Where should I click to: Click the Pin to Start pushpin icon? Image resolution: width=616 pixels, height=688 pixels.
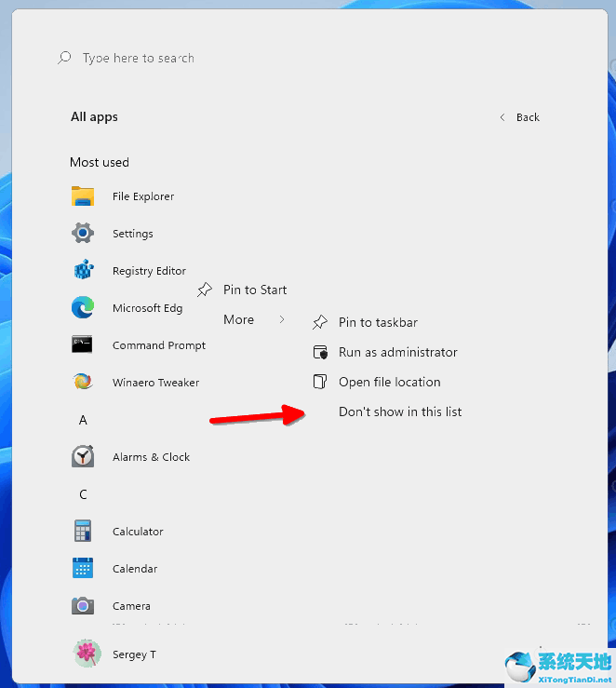tap(205, 290)
